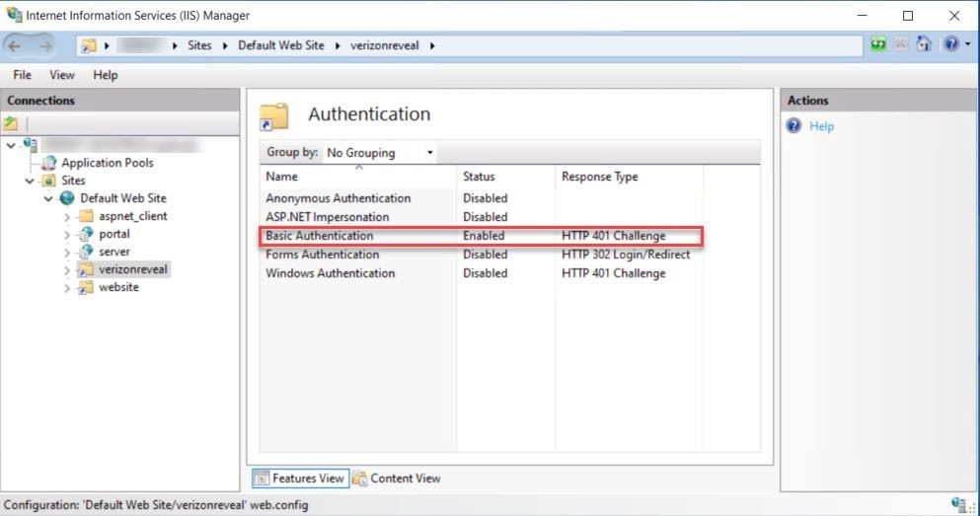Image resolution: width=980 pixels, height=516 pixels.
Task: Open the Help menu in the menu bar
Action: (105, 75)
